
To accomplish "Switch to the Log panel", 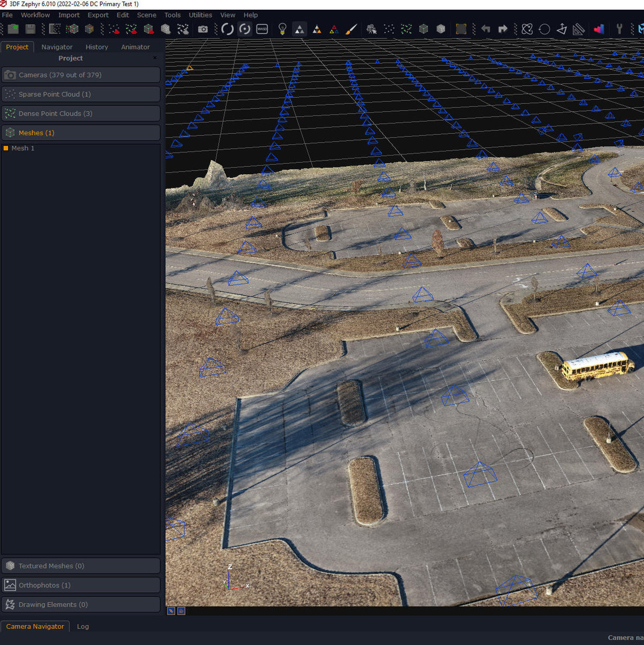I will pos(83,626).
